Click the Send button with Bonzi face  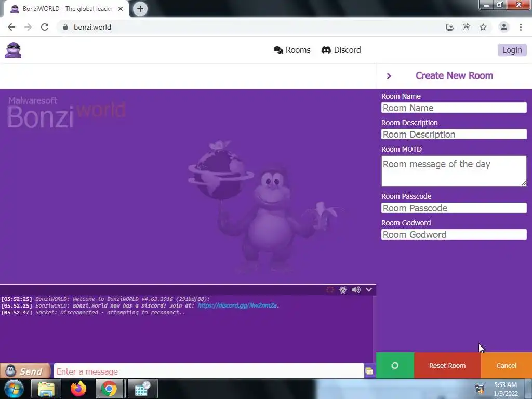25,371
